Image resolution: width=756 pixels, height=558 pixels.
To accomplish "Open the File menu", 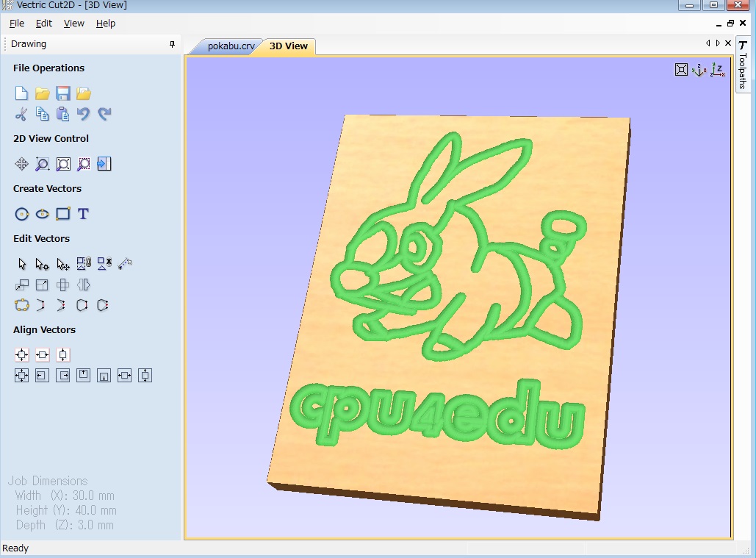I will click(x=16, y=24).
